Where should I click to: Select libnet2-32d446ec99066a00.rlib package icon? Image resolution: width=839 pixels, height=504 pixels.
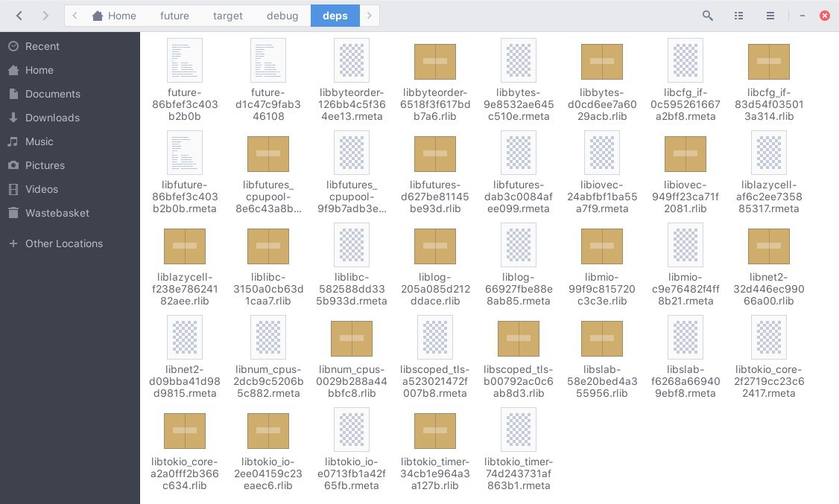point(769,246)
